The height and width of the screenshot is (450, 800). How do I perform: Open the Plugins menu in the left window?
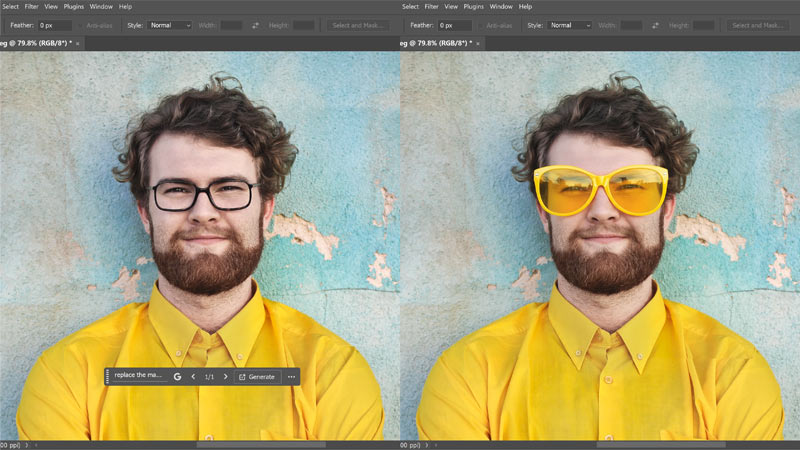pos(74,7)
